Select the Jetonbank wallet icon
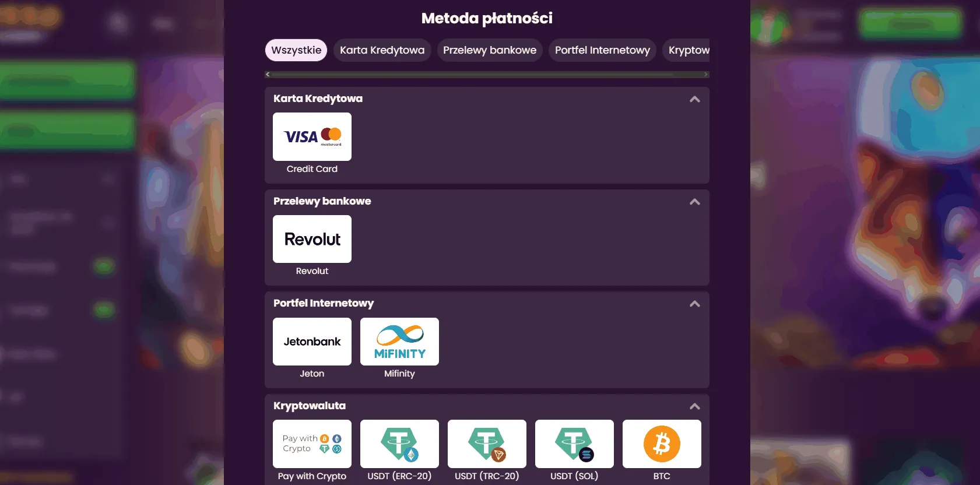Image resolution: width=980 pixels, height=485 pixels. click(312, 342)
